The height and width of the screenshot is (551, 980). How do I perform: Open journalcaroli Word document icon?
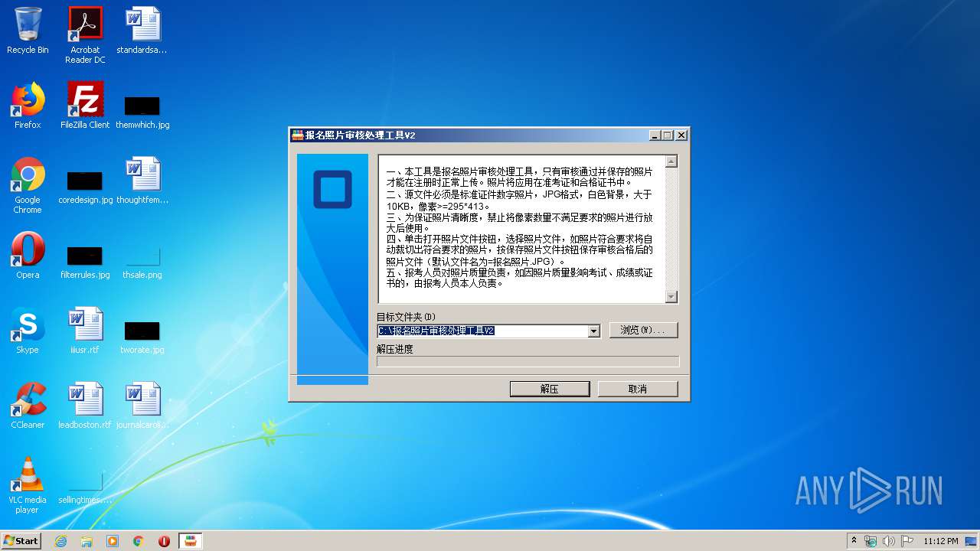(x=142, y=406)
